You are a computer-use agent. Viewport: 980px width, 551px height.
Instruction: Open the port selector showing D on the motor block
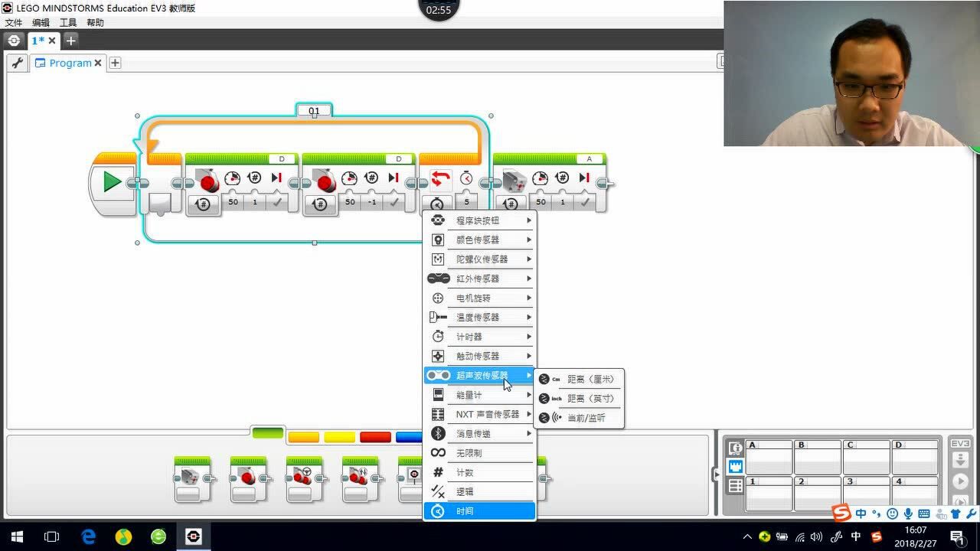[x=281, y=159]
